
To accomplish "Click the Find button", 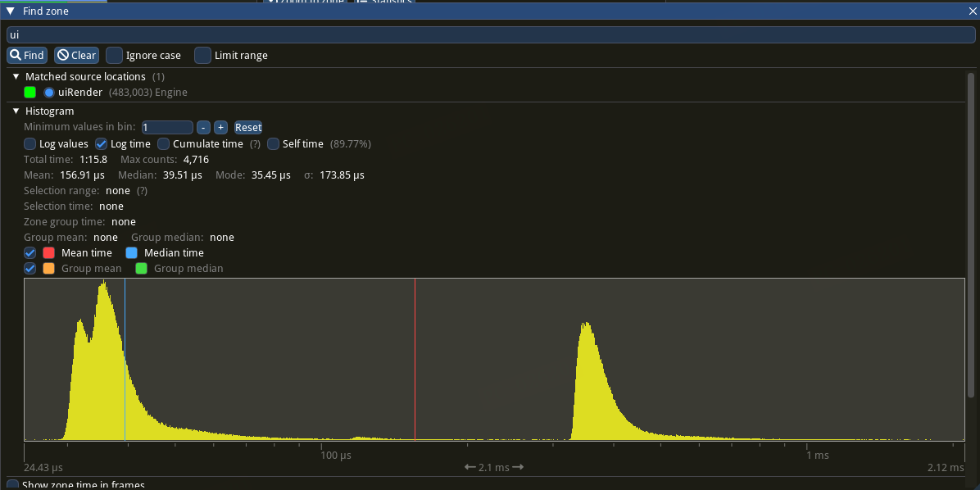I will click(x=27, y=55).
